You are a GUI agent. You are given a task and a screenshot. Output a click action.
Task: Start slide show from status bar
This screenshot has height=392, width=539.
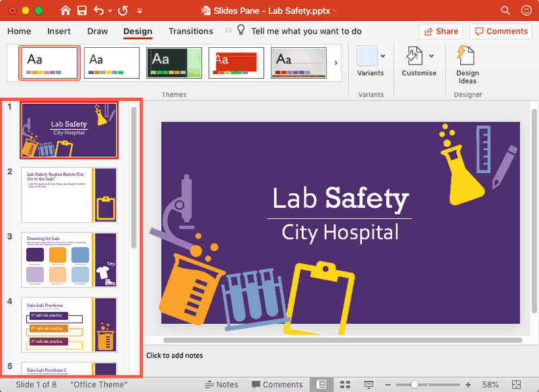coord(369,385)
